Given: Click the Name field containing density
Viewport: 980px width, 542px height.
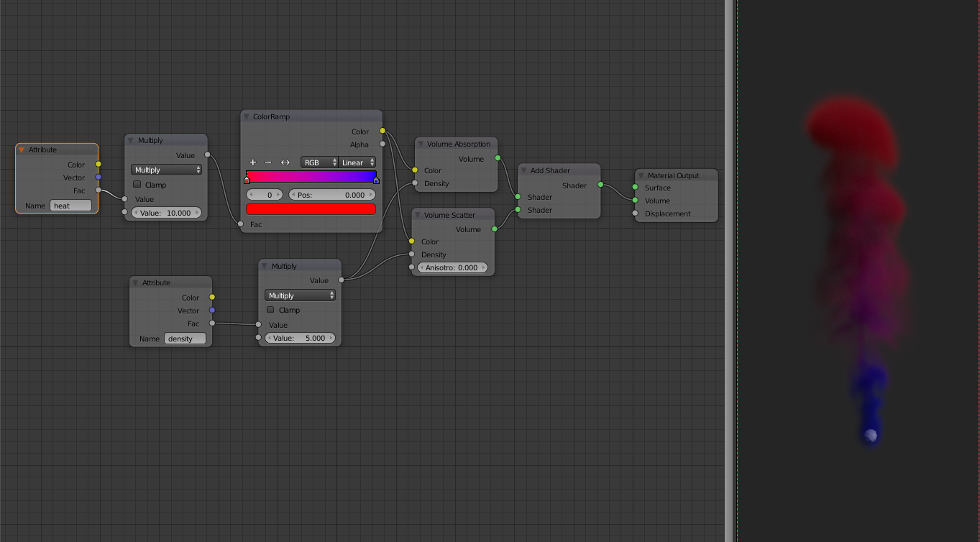Looking at the screenshot, I should (x=185, y=339).
